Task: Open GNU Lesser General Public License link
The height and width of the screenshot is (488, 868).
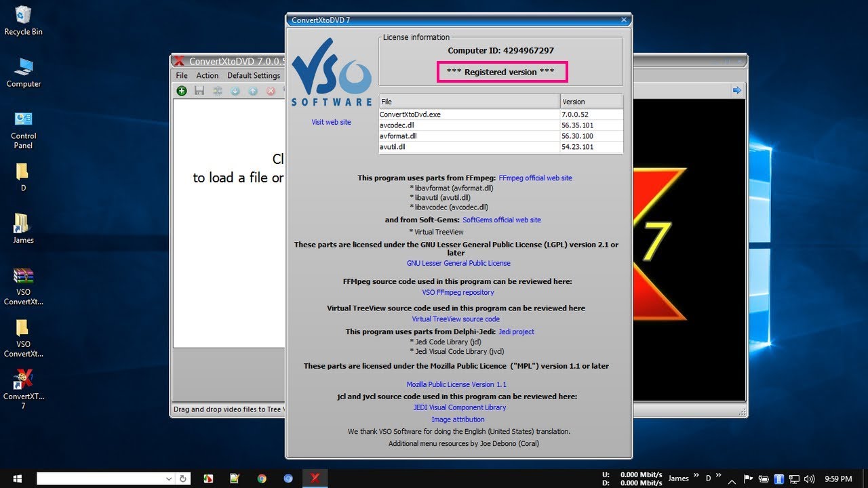Action: 458,263
